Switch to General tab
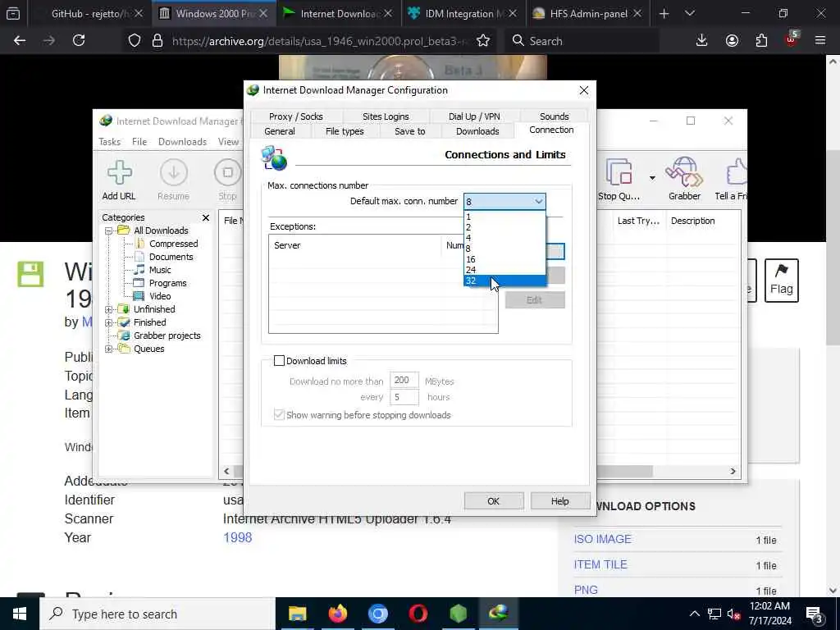The image size is (840, 630). (279, 131)
